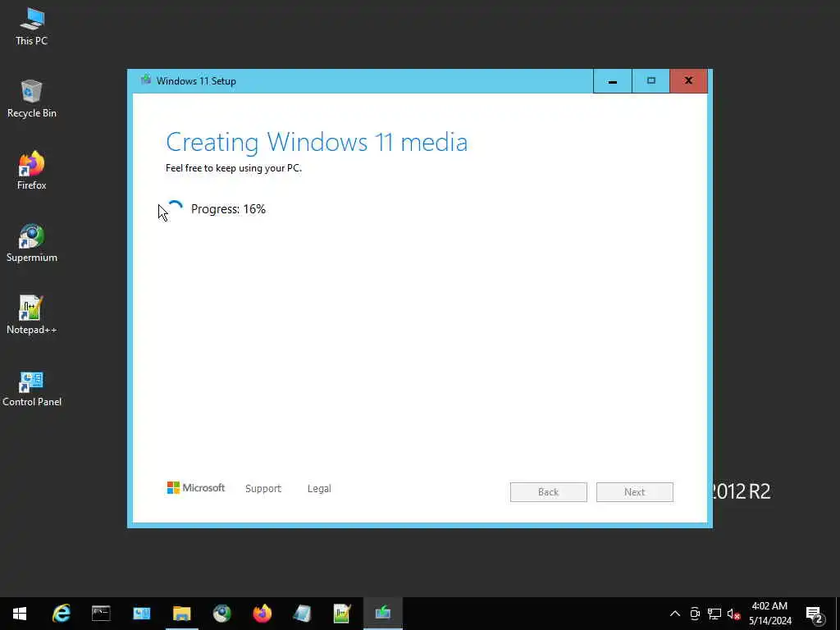Viewport: 840px width, 630px height.
Task: Click the Windows 11 Setup title text
Action: (x=196, y=81)
